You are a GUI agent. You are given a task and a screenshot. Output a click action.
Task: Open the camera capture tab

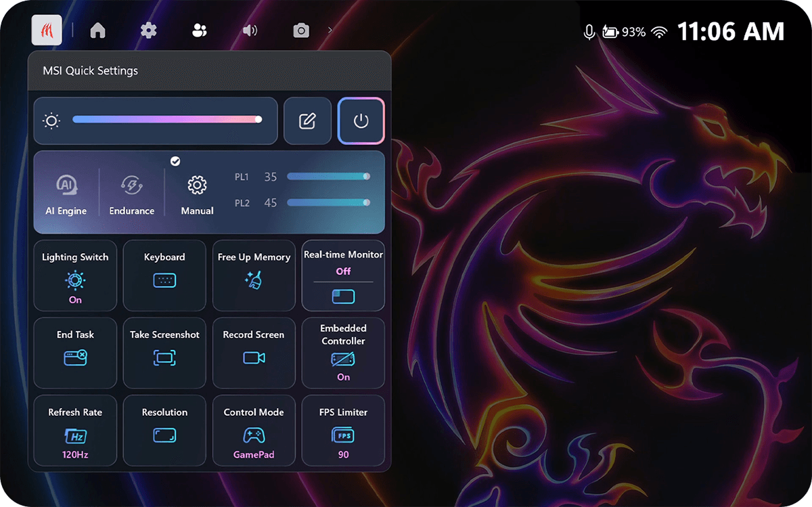[x=301, y=30]
